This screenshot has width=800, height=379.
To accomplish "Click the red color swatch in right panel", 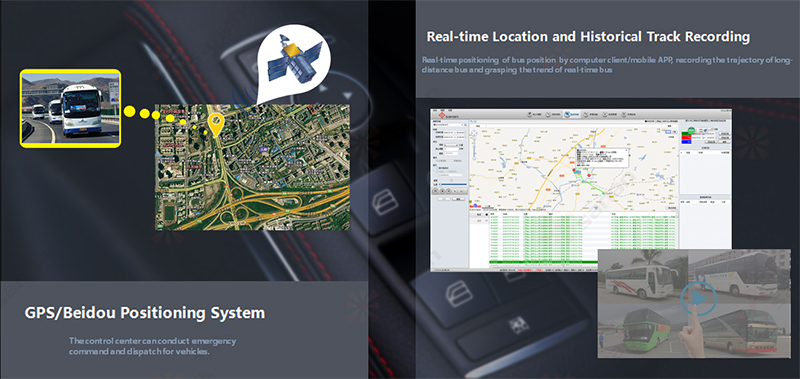I will pyautogui.click(x=686, y=138).
